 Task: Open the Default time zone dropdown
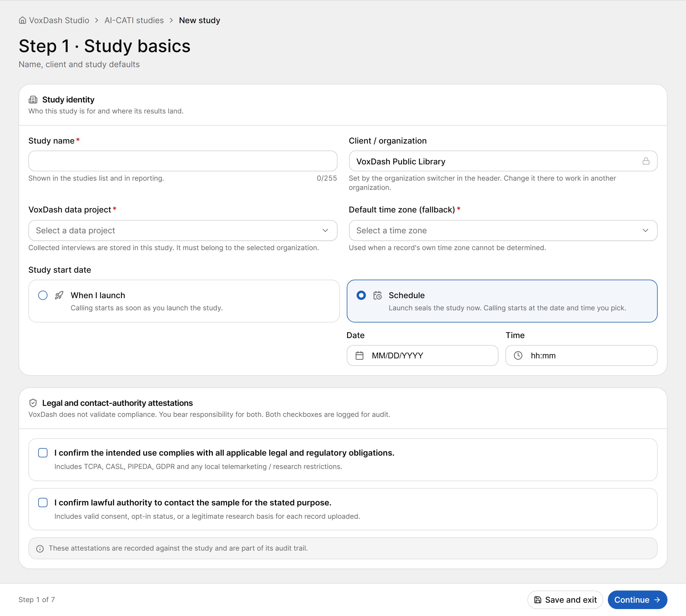[x=503, y=230]
